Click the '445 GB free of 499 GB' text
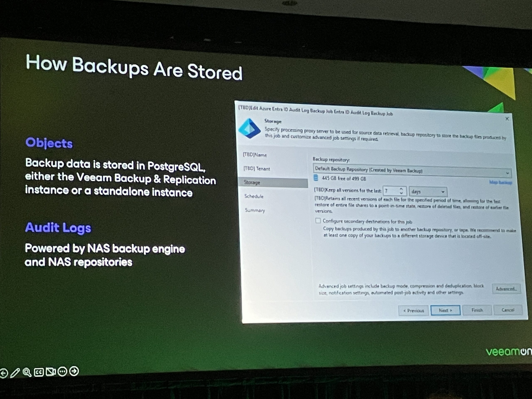 (344, 179)
